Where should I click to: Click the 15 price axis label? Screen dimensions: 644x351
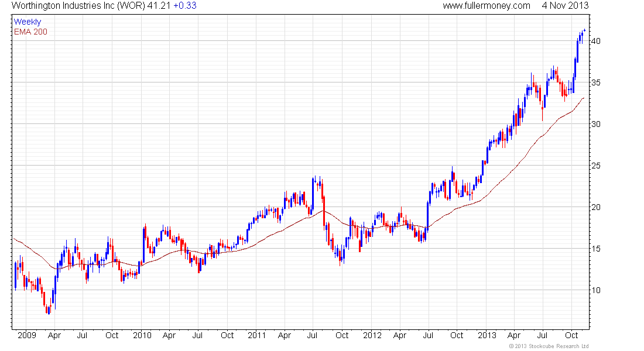pos(596,249)
